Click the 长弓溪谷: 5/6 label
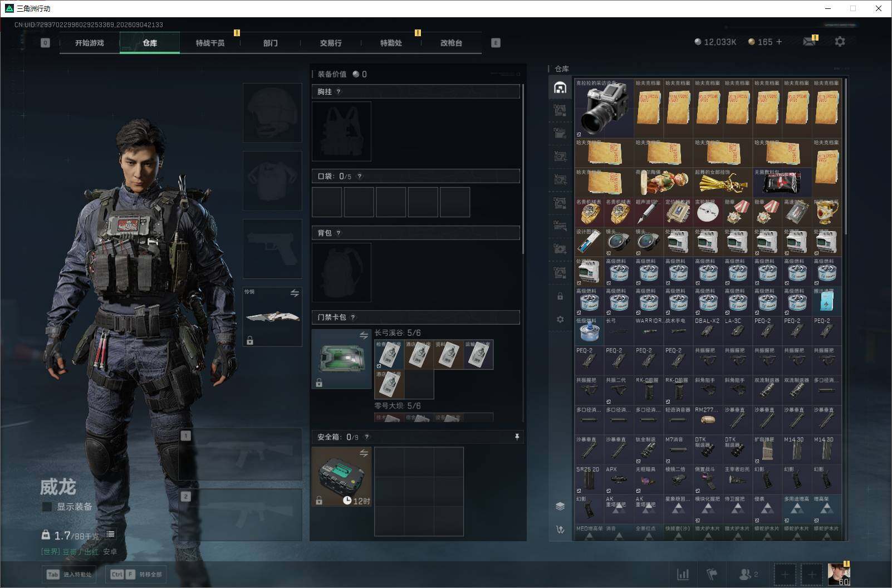 [398, 333]
